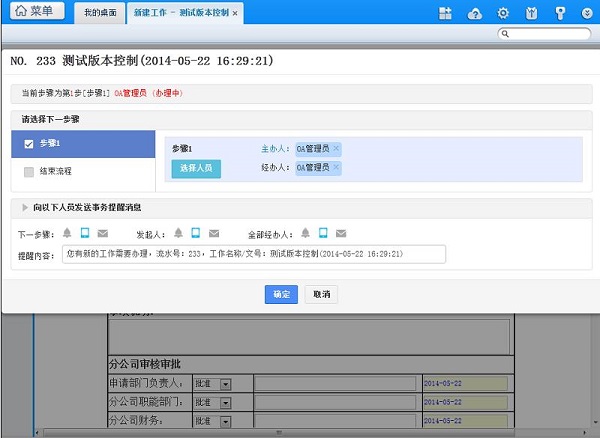Viewport: 600px width, 438px height.
Task: Click email icon for 下一步骤
Action: point(102,234)
